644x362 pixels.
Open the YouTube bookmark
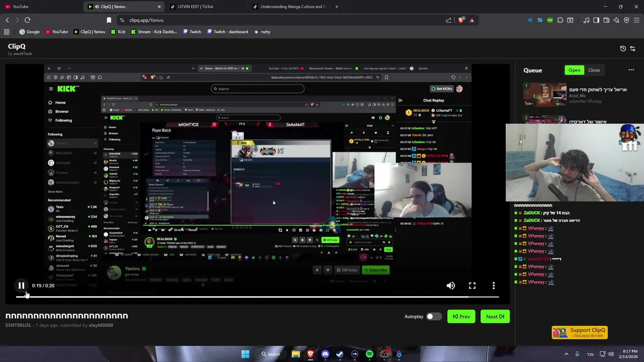tap(56, 32)
